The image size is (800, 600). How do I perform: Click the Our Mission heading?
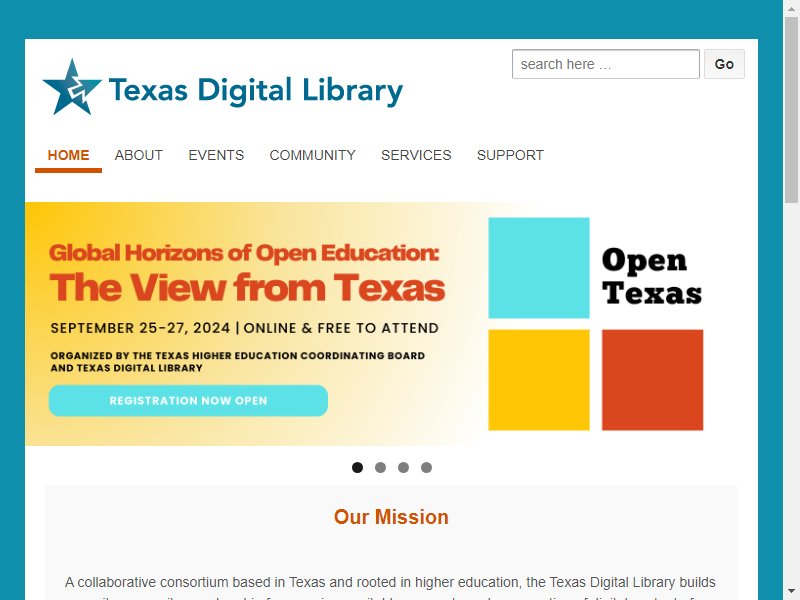point(391,517)
